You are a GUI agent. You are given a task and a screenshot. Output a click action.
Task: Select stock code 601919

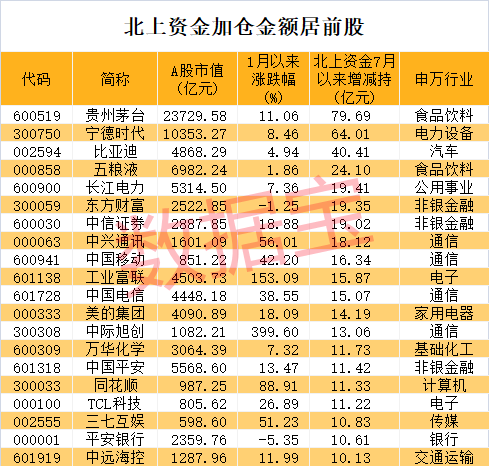click(37, 458)
